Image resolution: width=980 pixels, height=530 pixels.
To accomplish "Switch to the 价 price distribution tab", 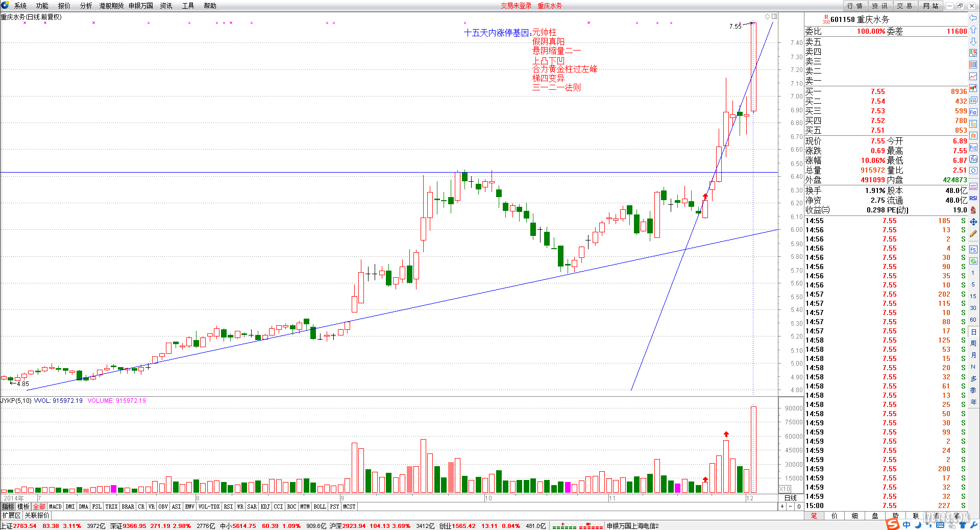I will 835,515.
